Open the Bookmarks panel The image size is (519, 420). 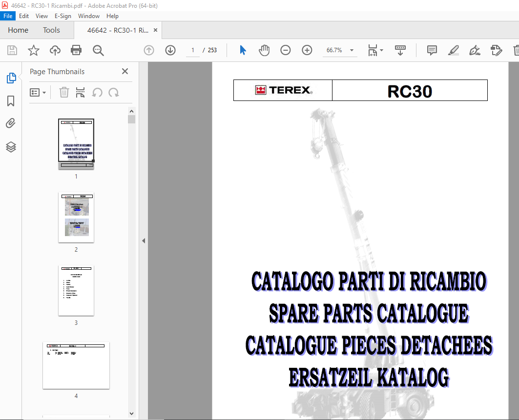[11, 101]
